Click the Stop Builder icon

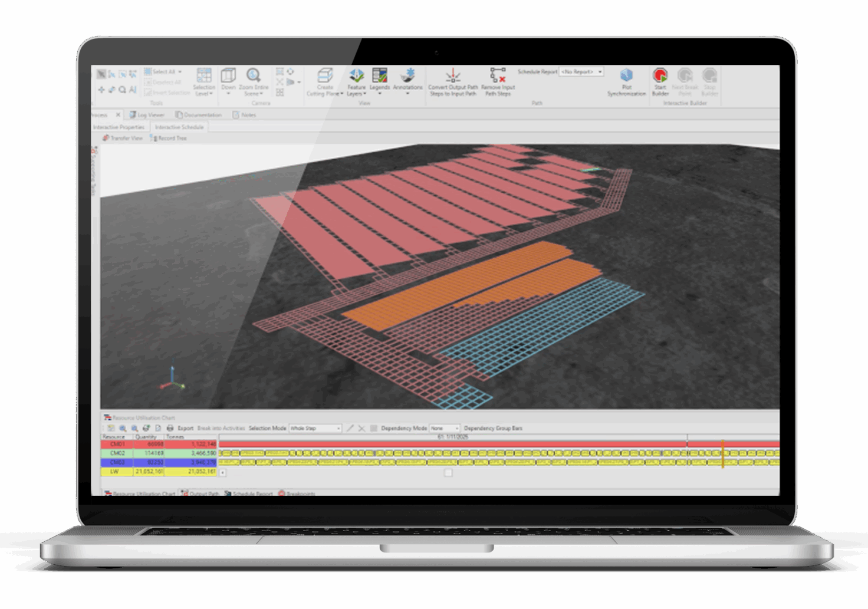point(709,75)
